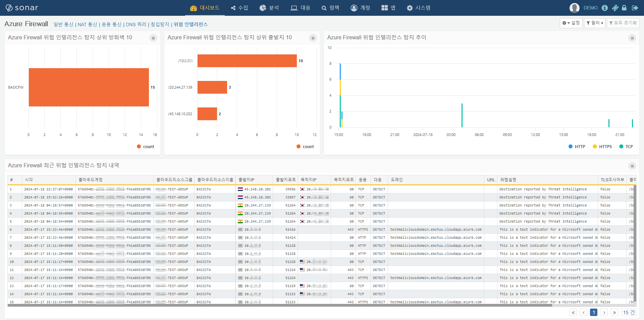
Task: Click the logout arrow icon
Action: coord(635,8)
